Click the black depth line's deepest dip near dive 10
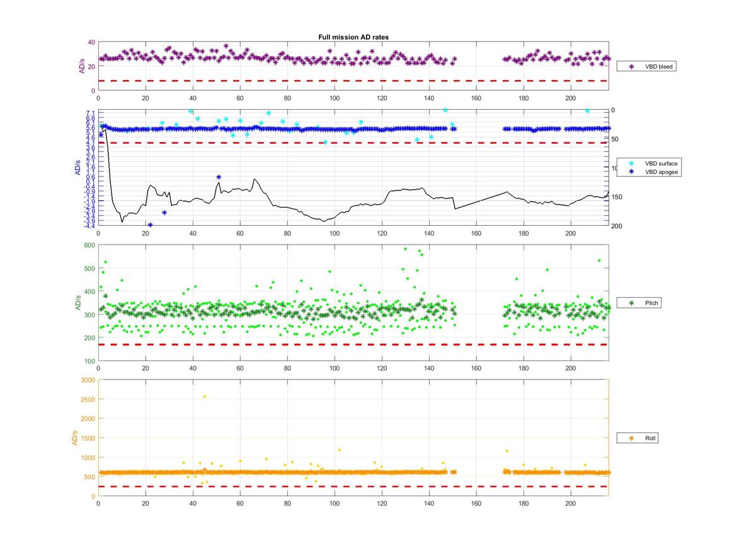 [122, 221]
